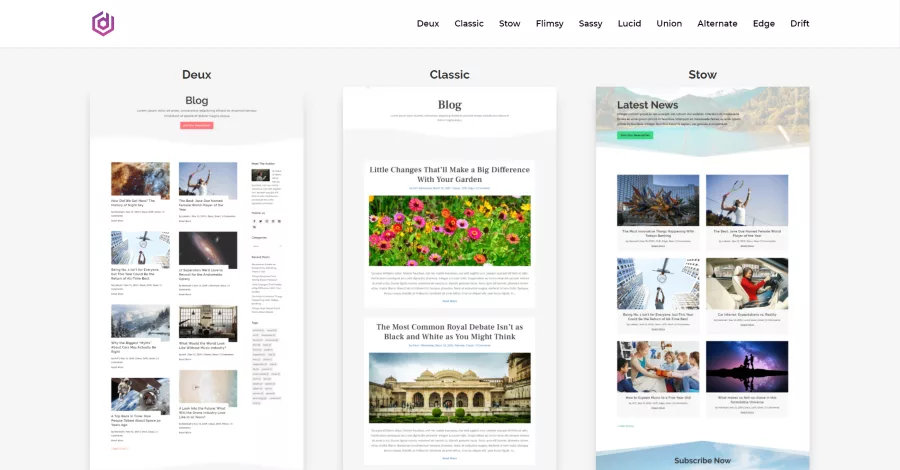Image resolution: width=900 pixels, height=470 pixels.
Task: Open the tennis player image in Stow preview
Action: 747,200
